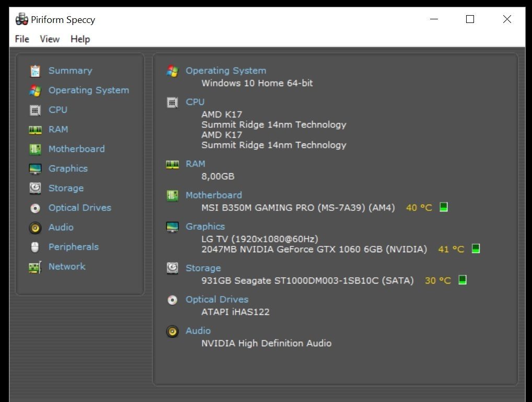Open the CPU section from sidebar
532x402 pixels.
[x=58, y=110]
